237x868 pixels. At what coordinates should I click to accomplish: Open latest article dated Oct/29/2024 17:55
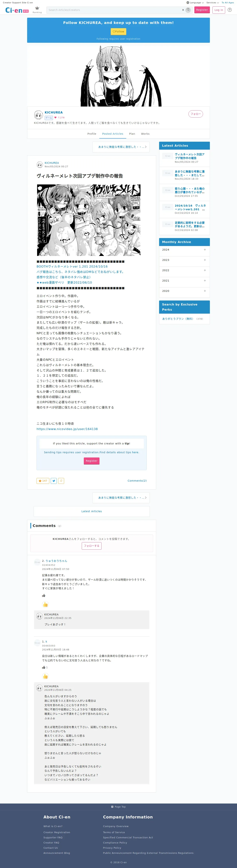(184, 192)
